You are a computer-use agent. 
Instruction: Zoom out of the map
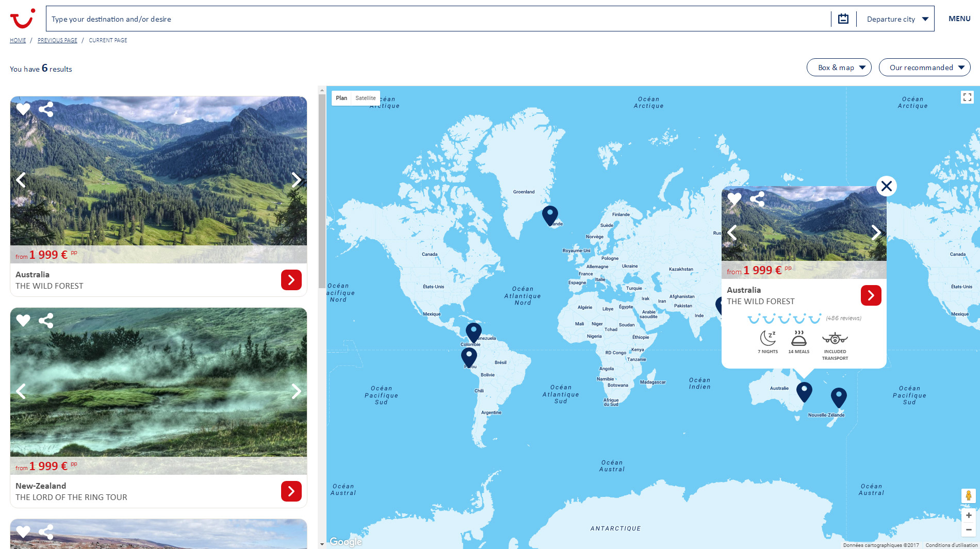[x=968, y=529]
